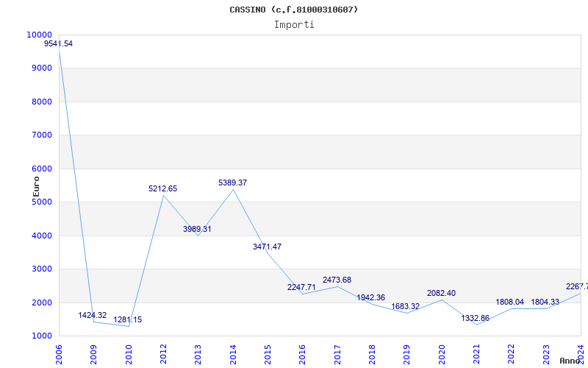This screenshot has height=368, width=588.
Task: Click the Anno x-axis label
Action: point(570,361)
